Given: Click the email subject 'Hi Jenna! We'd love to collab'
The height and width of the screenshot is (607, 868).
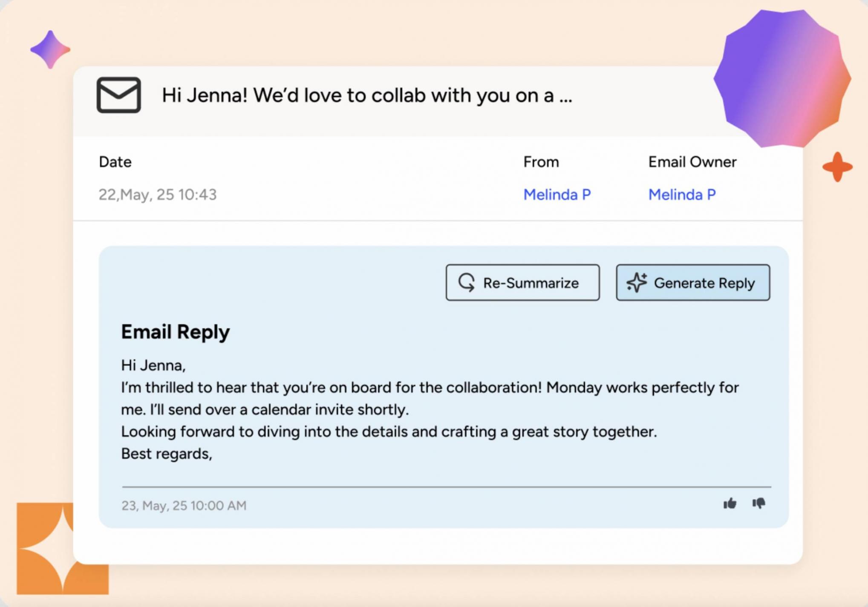Looking at the screenshot, I should click(x=367, y=95).
